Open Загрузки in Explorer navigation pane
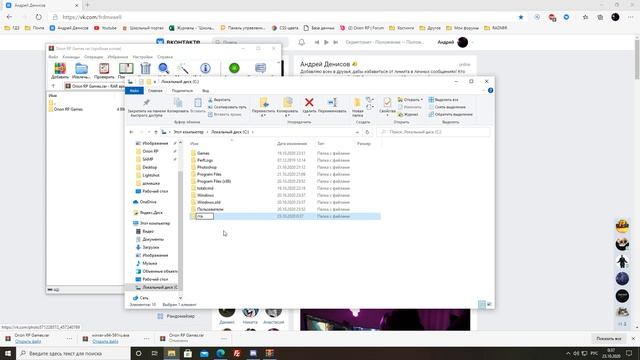Viewport: 640px width, 360px height. 150,247
